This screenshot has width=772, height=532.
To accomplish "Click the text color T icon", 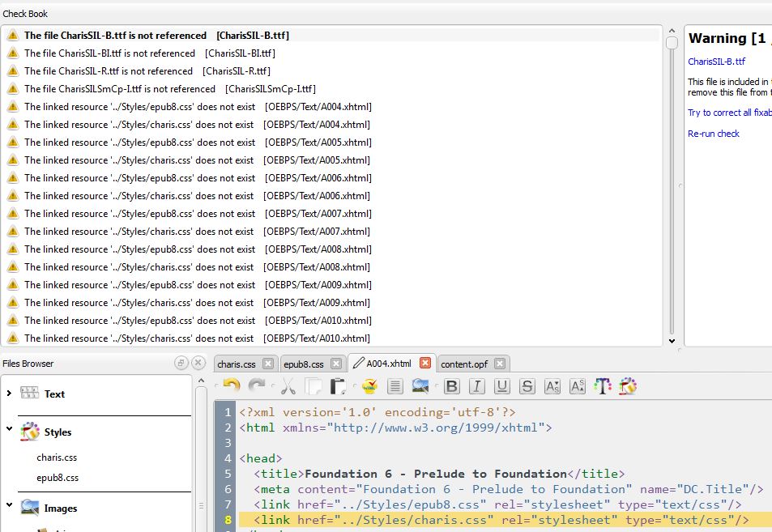I will [x=603, y=386].
